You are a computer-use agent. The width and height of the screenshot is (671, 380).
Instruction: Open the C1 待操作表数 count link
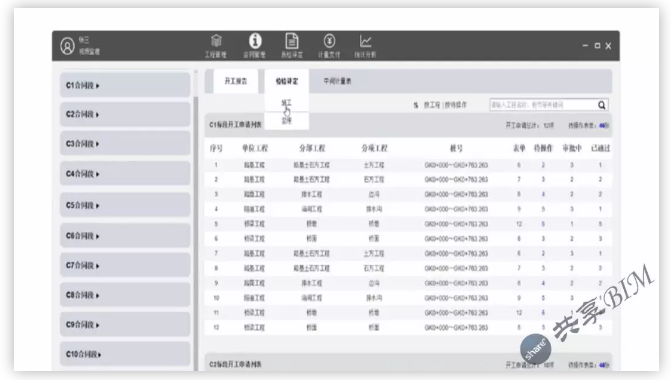[x=604, y=125]
